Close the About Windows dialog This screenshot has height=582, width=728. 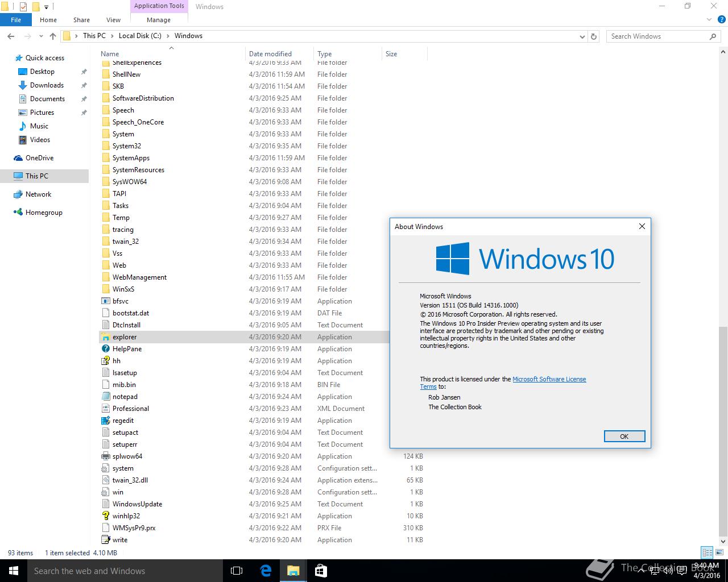point(642,226)
